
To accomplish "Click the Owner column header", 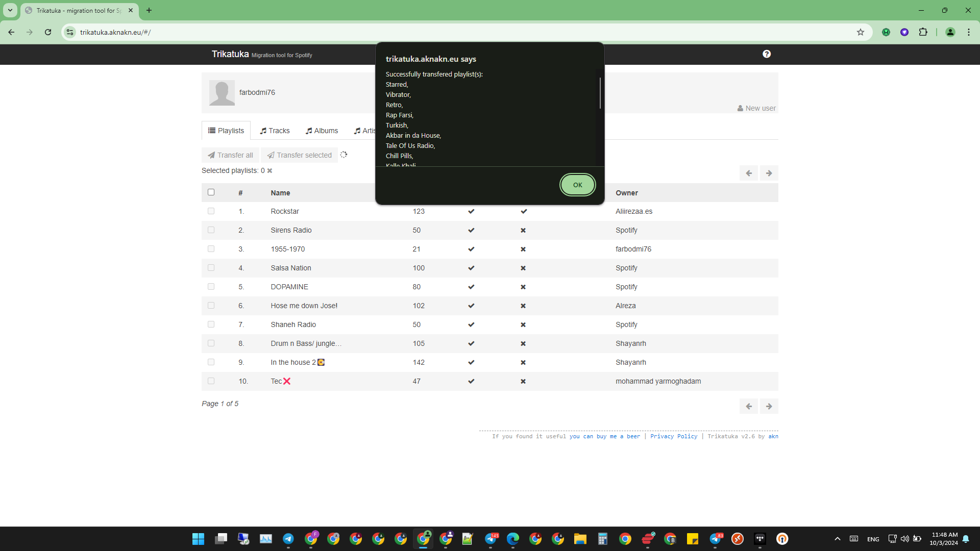I will (x=627, y=193).
